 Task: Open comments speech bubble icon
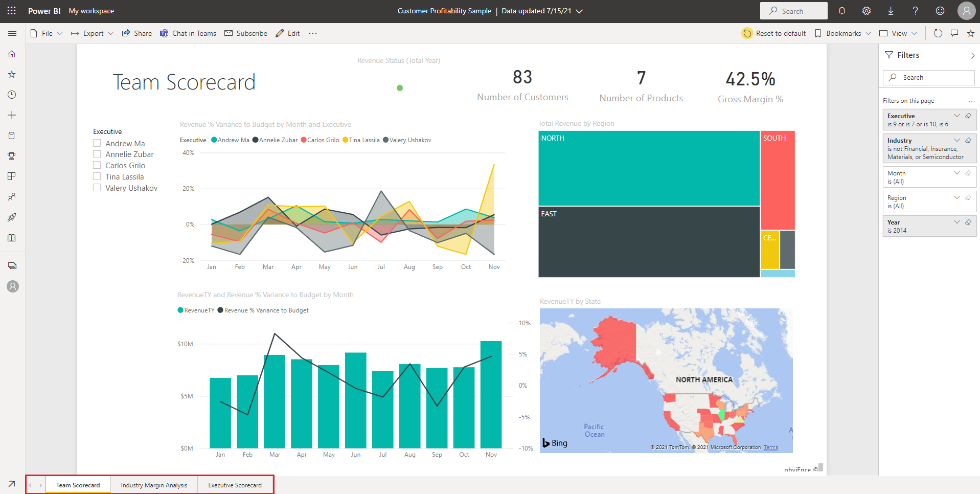(x=954, y=33)
